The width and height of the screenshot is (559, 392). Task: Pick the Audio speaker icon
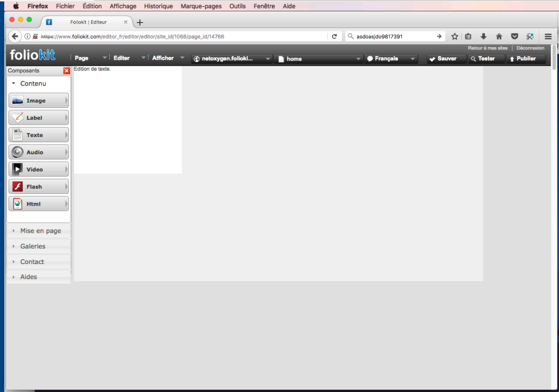(x=17, y=152)
